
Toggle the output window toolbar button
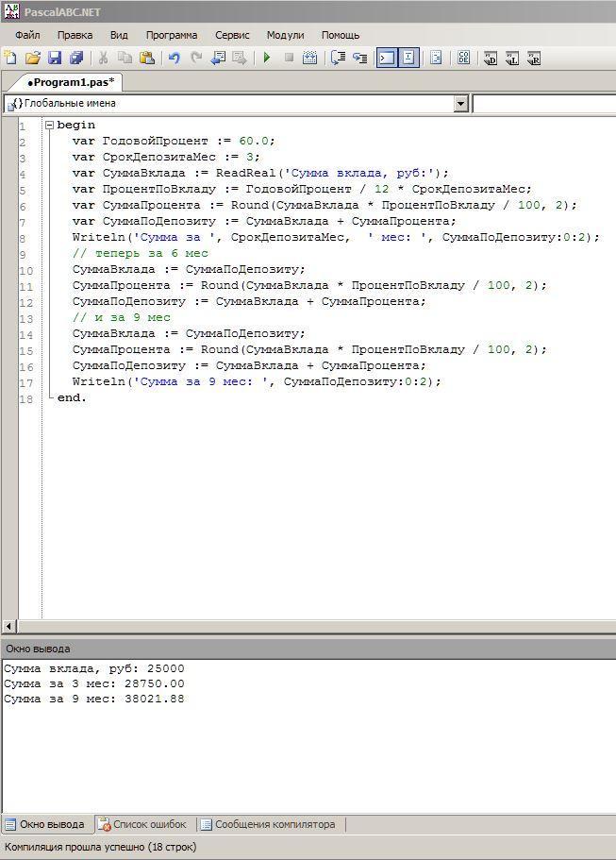[387, 58]
